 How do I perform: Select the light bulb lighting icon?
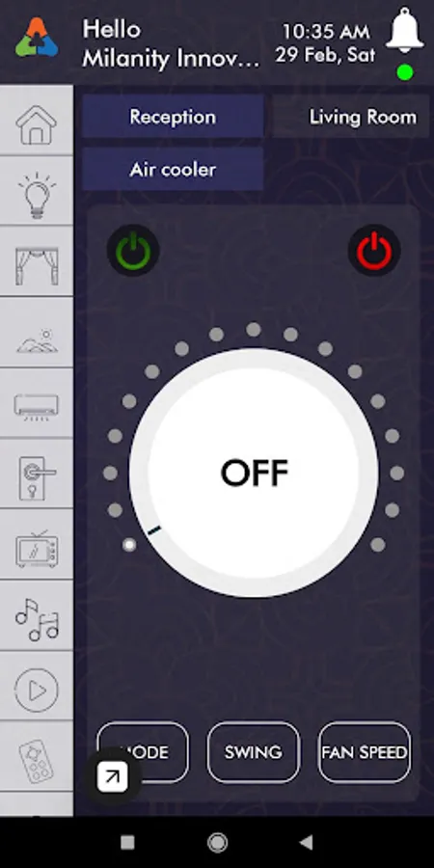coord(37,196)
